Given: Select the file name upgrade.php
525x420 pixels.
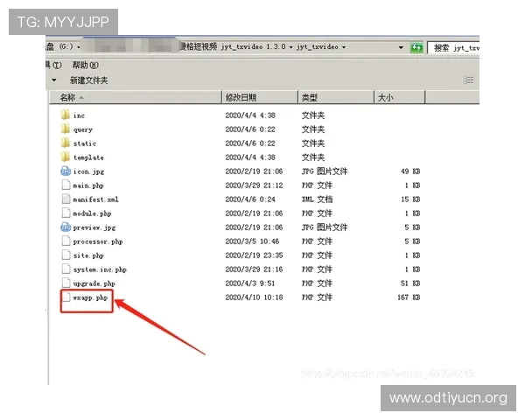Looking at the screenshot, I should (x=94, y=283).
